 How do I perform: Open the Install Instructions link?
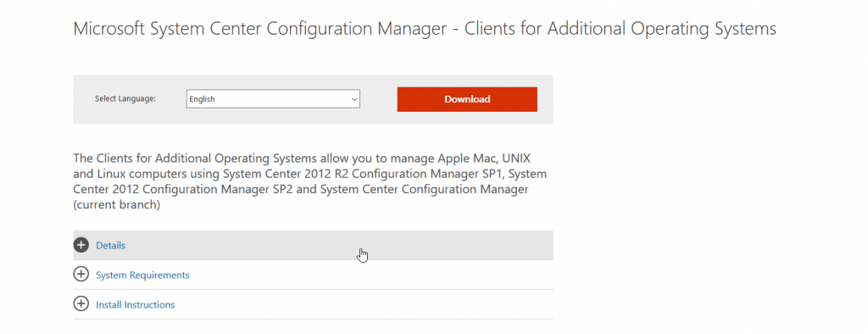coord(135,304)
